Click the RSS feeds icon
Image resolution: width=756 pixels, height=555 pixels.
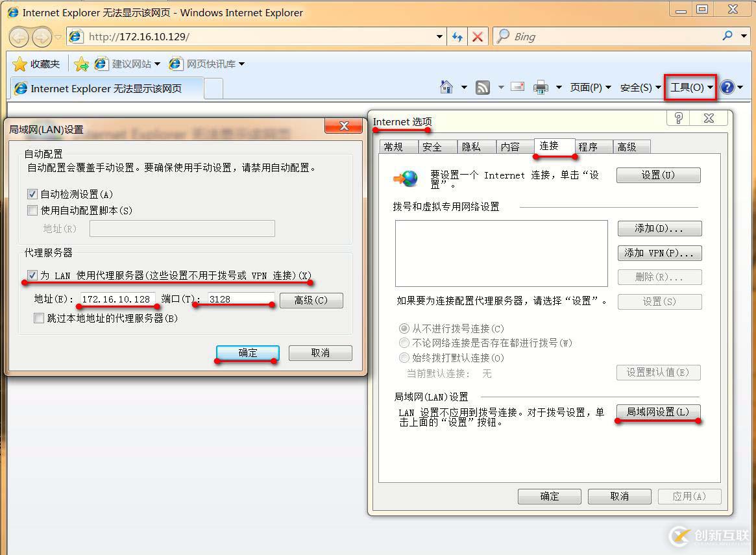click(x=483, y=87)
